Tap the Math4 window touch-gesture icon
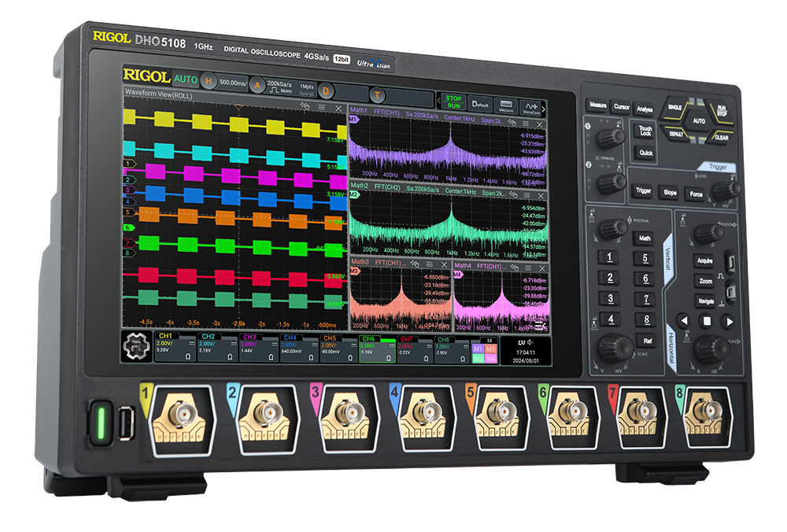The image size is (787, 532). (515, 267)
